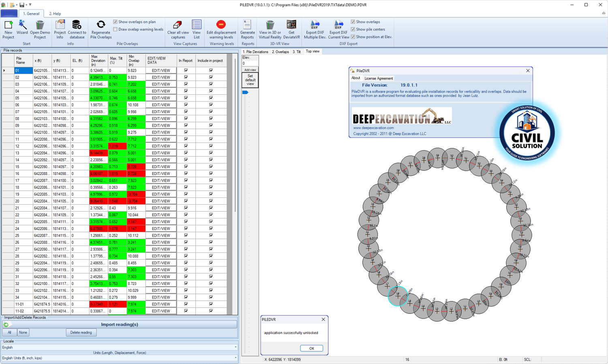
Task: Select the cyan highlighted pile circle
Action: click(398, 296)
